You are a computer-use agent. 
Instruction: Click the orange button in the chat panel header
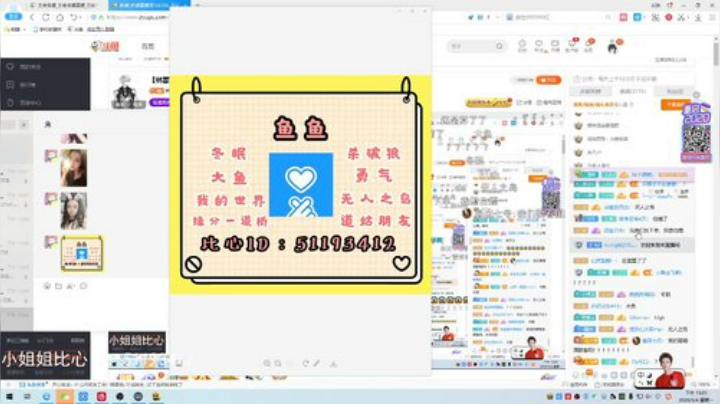(x=675, y=105)
